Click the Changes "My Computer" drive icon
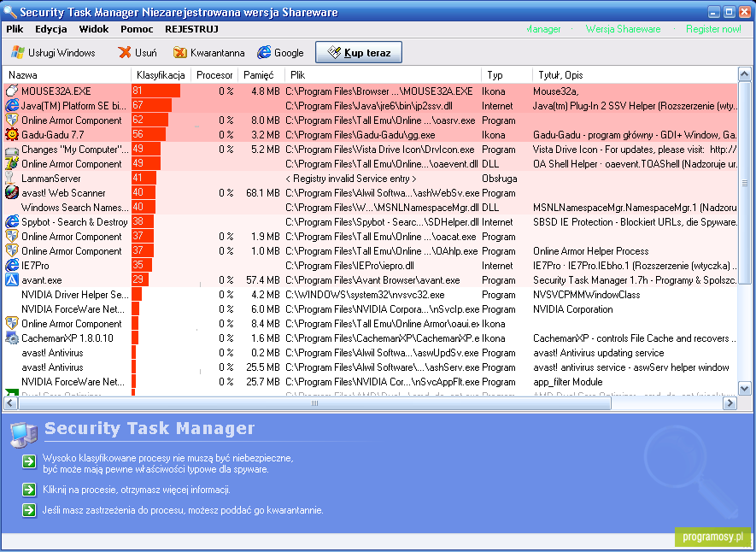 [12, 150]
